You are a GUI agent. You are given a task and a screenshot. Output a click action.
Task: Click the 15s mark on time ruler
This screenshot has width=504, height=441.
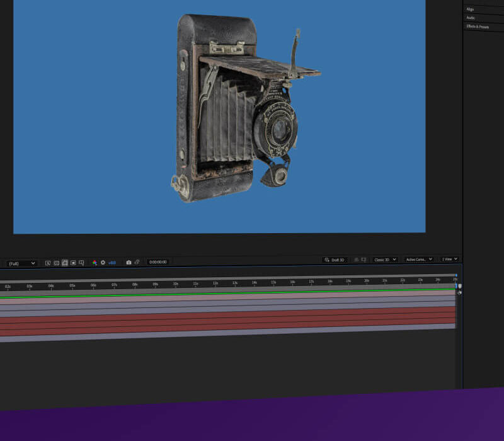click(x=273, y=282)
